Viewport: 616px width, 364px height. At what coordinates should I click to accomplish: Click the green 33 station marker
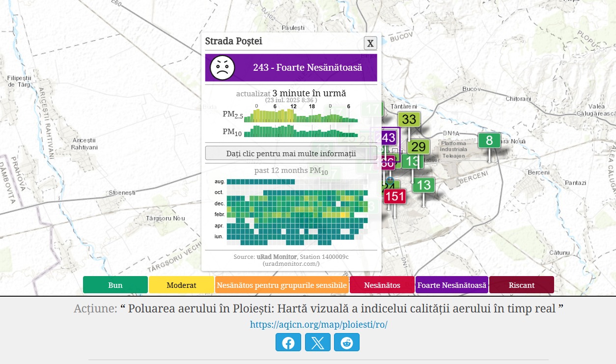(x=409, y=119)
